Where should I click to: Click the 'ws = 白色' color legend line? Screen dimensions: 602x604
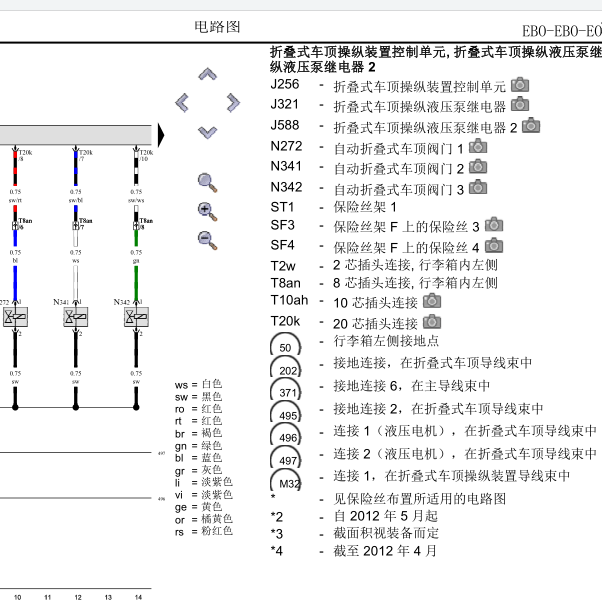[x=198, y=384]
